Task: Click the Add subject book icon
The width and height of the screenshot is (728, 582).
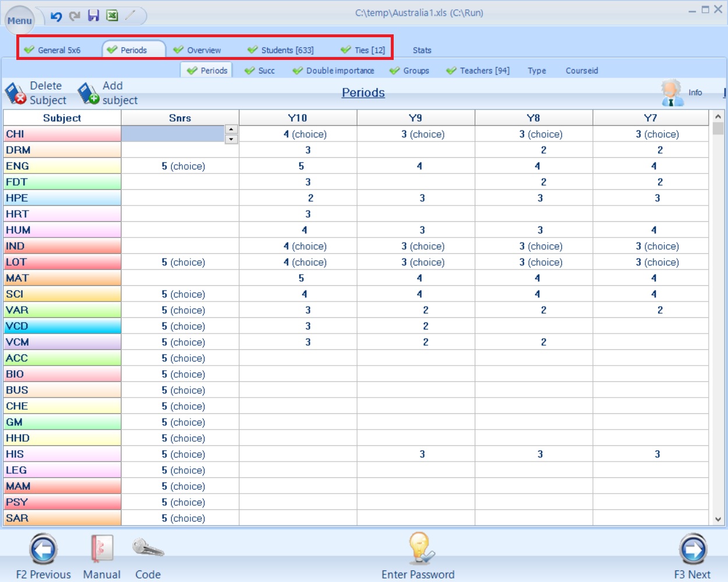Action: click(x=88, y=94)
